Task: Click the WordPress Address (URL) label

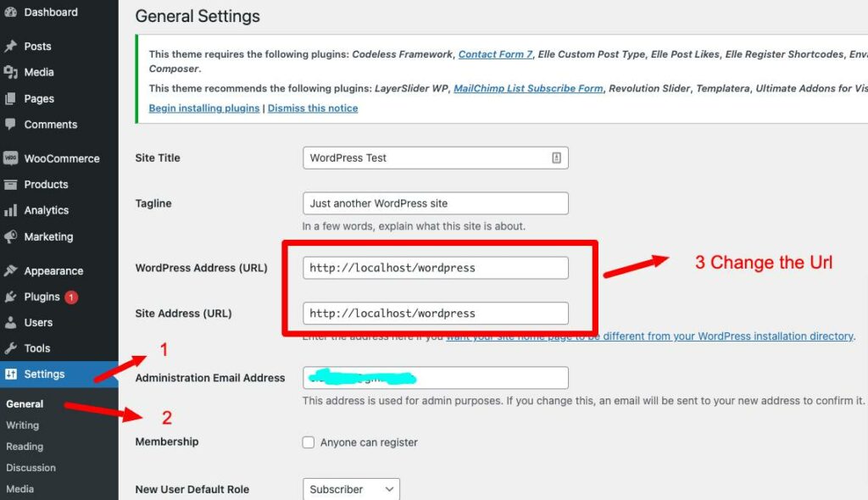Action: (201, 268)
